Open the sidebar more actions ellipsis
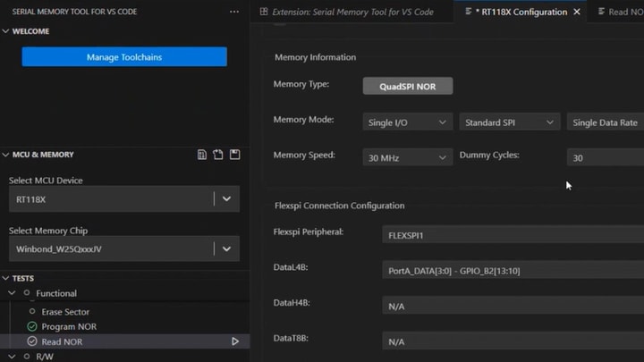This screenshot has width=644, height=362. pos(234,12)
